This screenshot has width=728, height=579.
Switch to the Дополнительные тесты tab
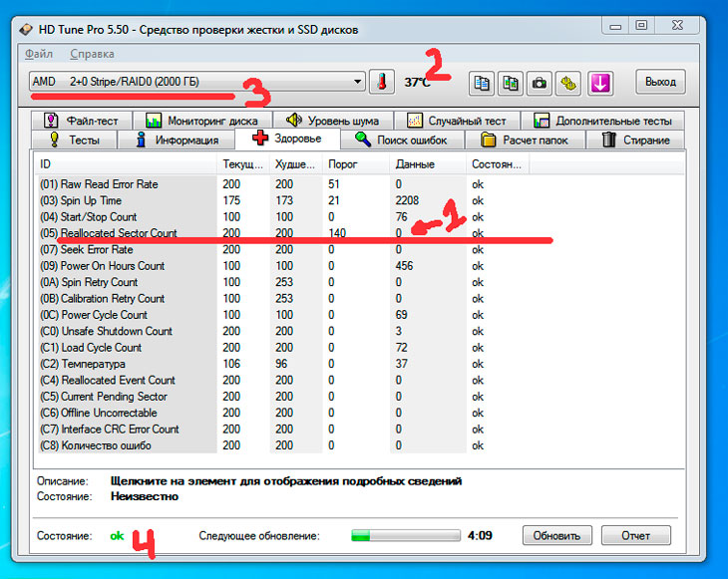(x=602, y=121)
